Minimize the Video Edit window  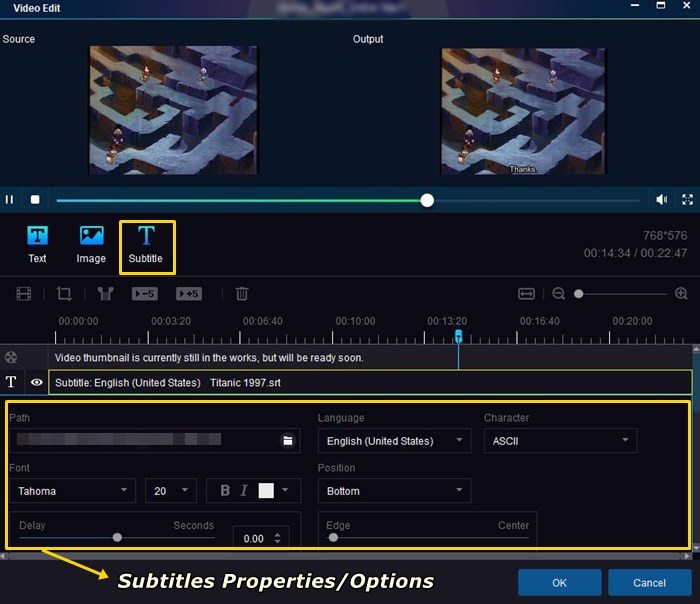coord(635,5)
